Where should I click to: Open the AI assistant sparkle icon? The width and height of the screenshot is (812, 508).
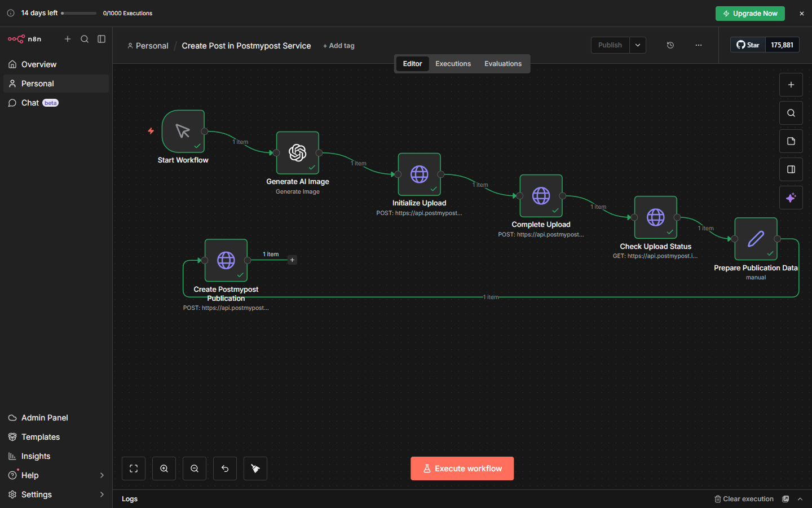pos(791,198)
